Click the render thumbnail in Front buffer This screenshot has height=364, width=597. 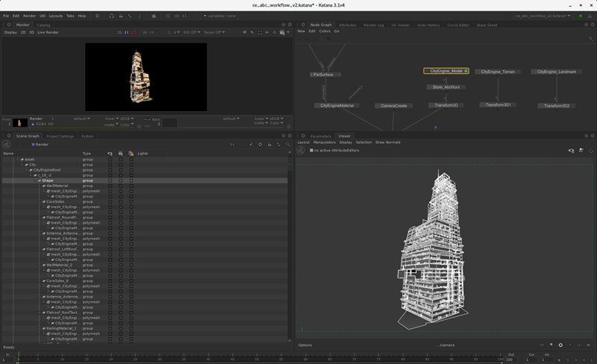coord(19,122)
